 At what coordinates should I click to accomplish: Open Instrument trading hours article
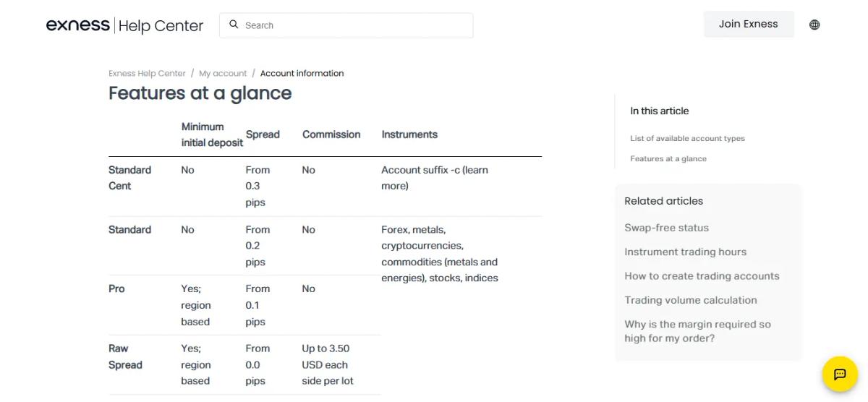(x=686, y=252)
